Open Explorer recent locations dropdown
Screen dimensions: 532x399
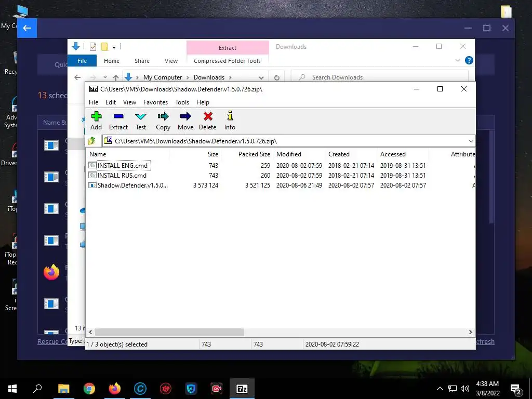click(105, 77)
